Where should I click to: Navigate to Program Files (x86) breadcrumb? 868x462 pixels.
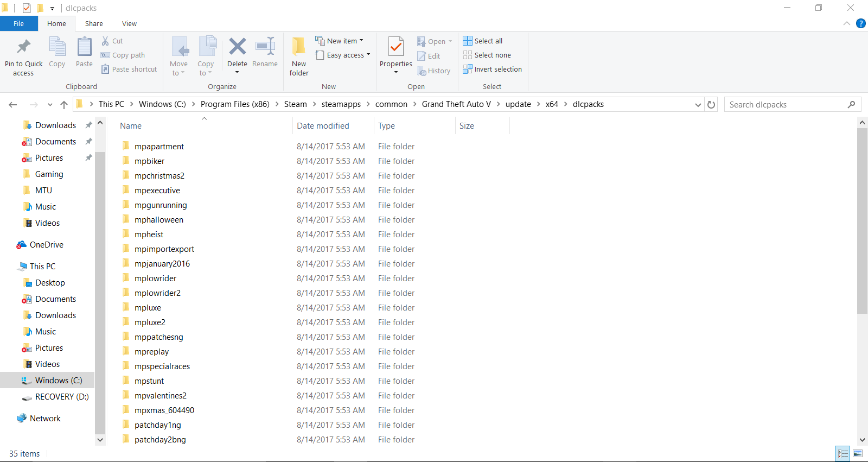pyautogui.click(x=235, y=104)
